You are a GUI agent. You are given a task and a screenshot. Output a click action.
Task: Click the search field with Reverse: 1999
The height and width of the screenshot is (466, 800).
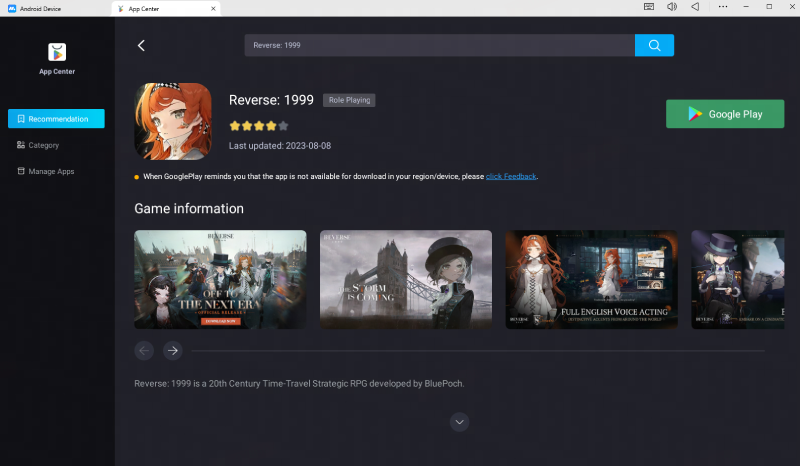[439, 45]
